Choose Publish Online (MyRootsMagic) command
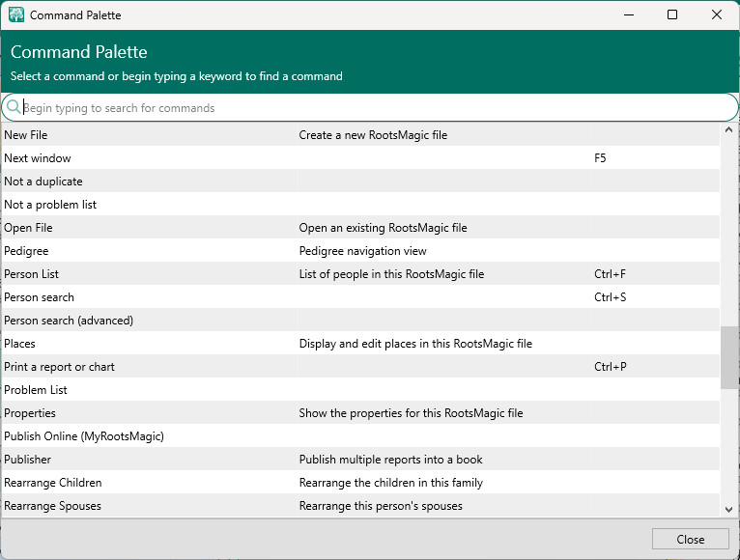This screenshot has width=740, height=560. pos(84,436)
